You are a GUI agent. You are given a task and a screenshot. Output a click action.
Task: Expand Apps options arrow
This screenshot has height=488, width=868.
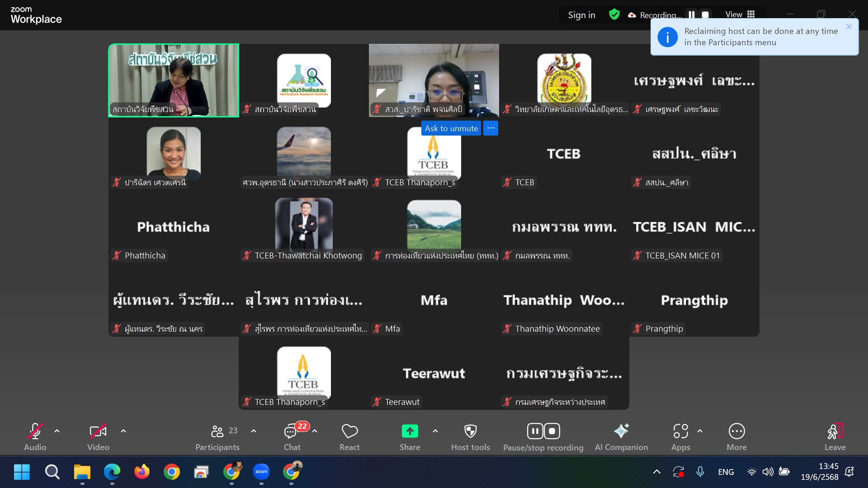click(x=700, y=431)
